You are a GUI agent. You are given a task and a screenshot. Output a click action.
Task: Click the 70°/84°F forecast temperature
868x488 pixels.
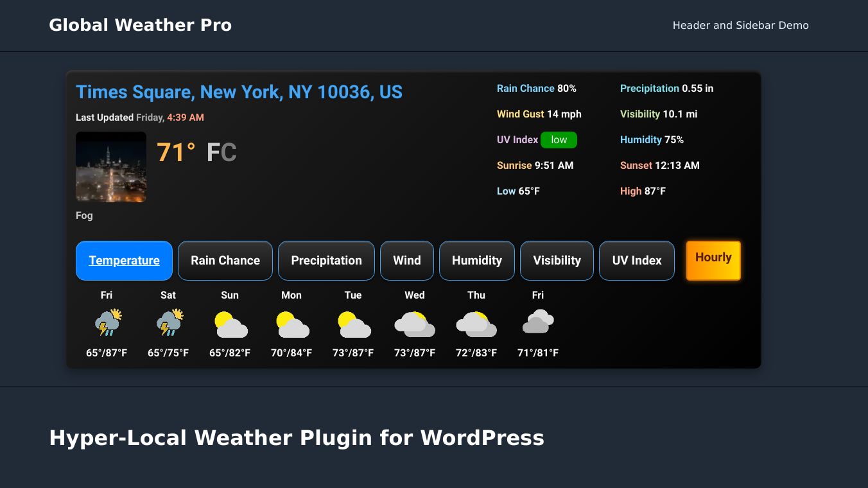click(291, 353)
